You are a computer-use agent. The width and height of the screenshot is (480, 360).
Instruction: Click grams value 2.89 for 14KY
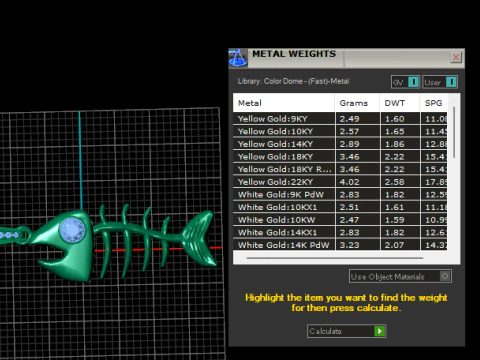(349, 144)
